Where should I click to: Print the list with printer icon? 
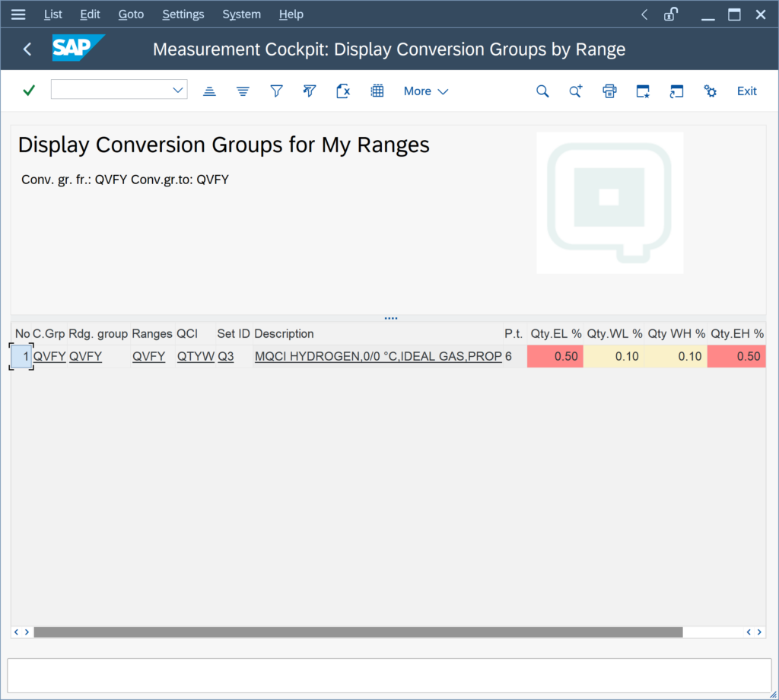pos(609,91)
